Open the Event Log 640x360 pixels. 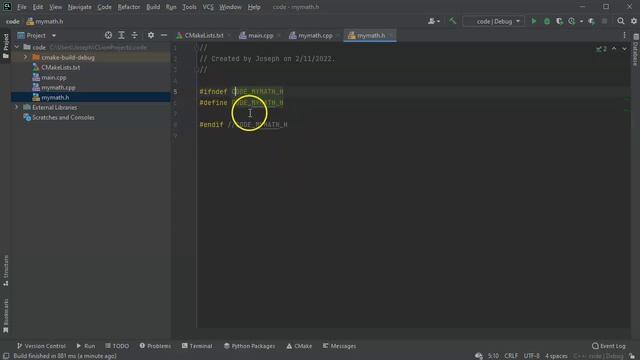(609, 346)
